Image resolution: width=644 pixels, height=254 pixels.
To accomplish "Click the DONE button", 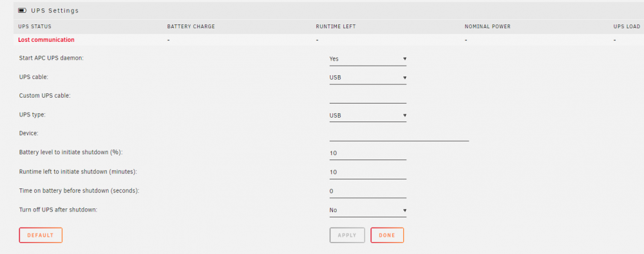I will click(387, 235).
